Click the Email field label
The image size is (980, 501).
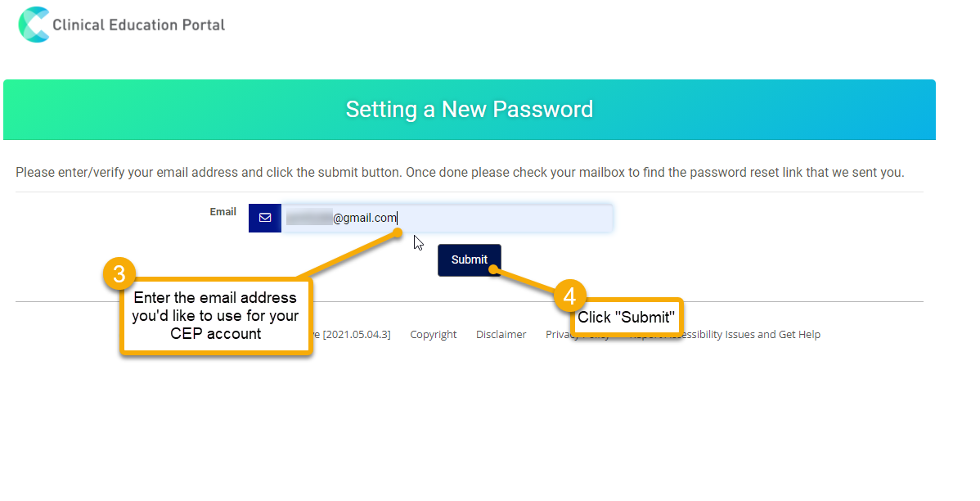[223, 211]
